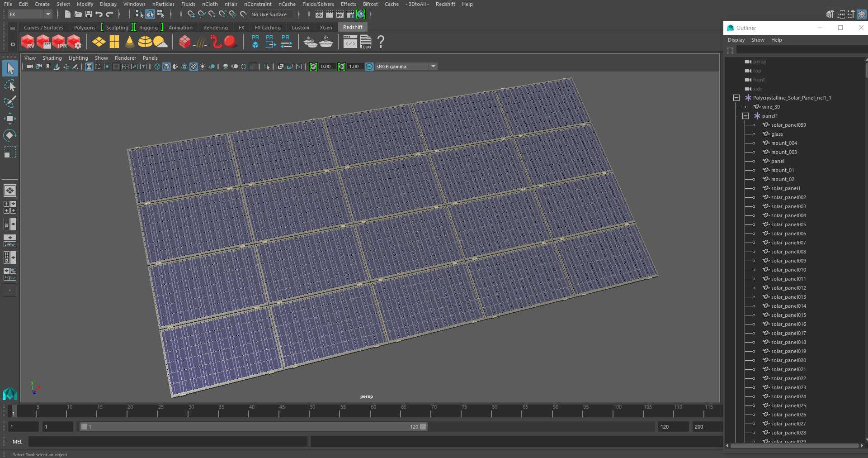Open Redshift bake pies shelf icon
Image resolution: width=868 pixels, height=458 pixels.
[311, 42]
